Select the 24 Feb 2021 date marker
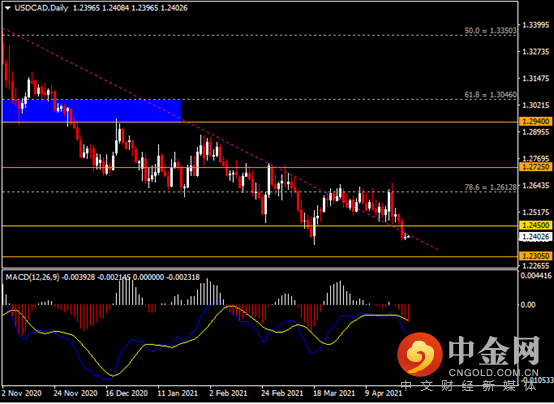The width and height of the screenshot is (554, 404). coord(282,393)
